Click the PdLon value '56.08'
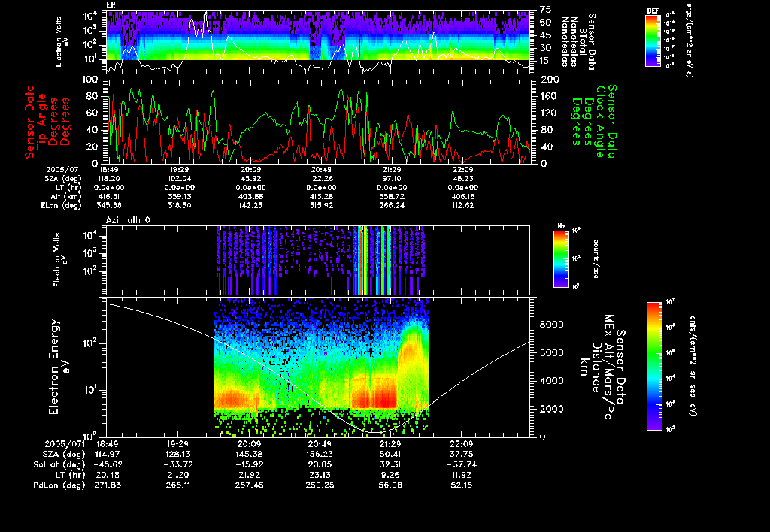This screenshot has height=532, width=770. [390, 485]
